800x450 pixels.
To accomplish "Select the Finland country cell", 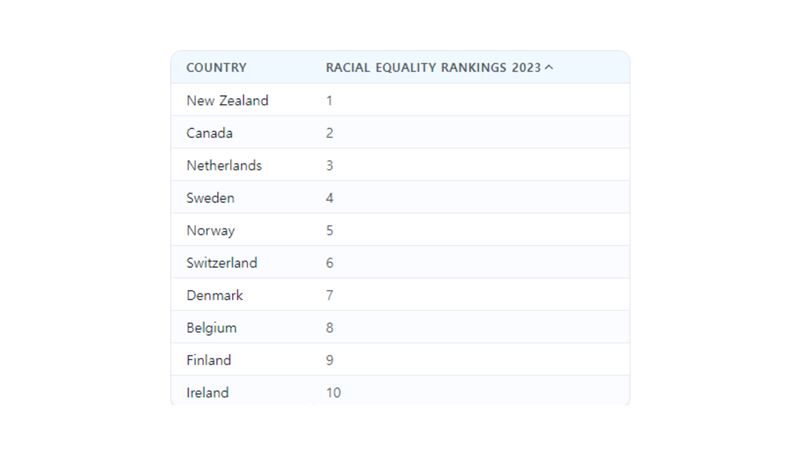I will (208, 360).
